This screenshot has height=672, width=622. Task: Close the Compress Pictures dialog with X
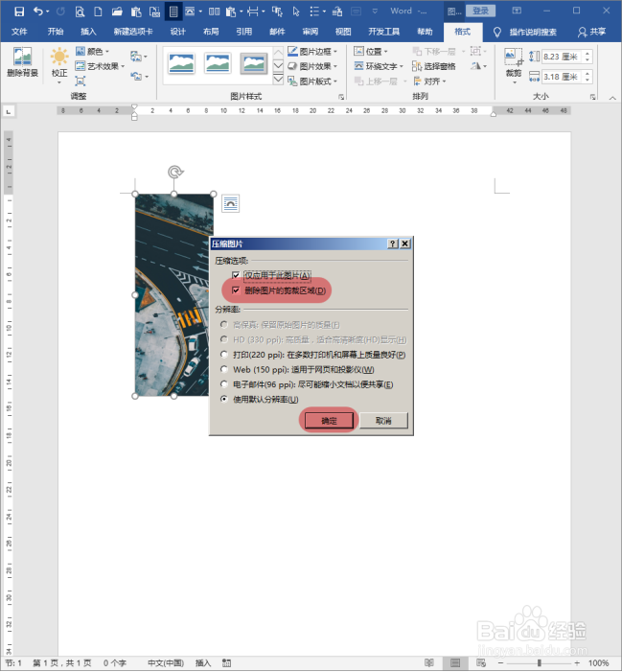(x=404, y=243)
